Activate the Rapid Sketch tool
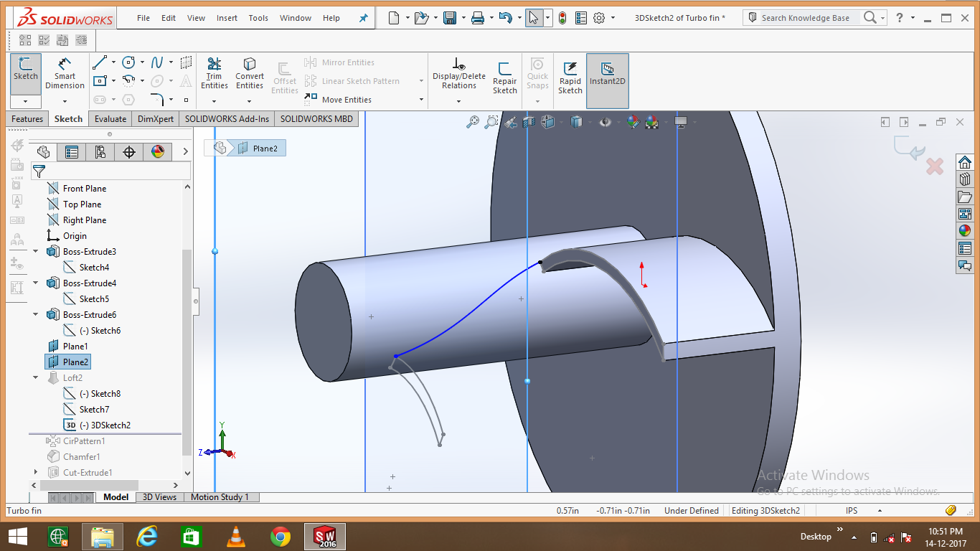The height and width of the screenshot is (551, 980). pos(570,72)
